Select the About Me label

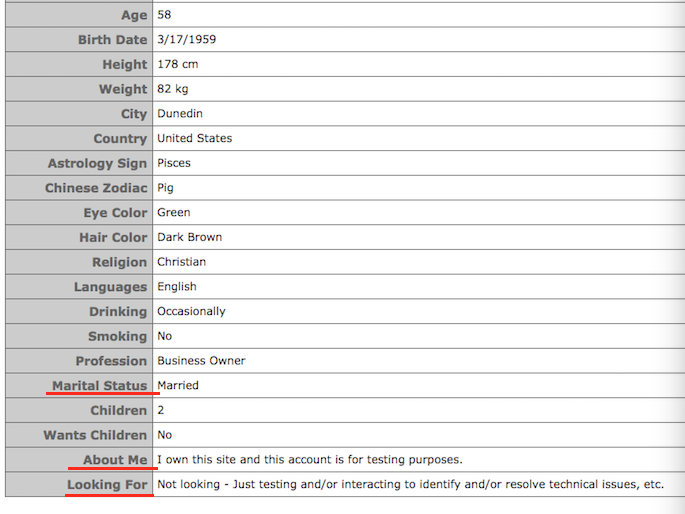tap(115, 460)
